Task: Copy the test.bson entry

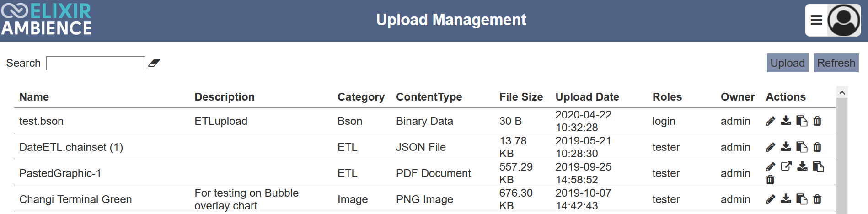Action: coord(802,121)
